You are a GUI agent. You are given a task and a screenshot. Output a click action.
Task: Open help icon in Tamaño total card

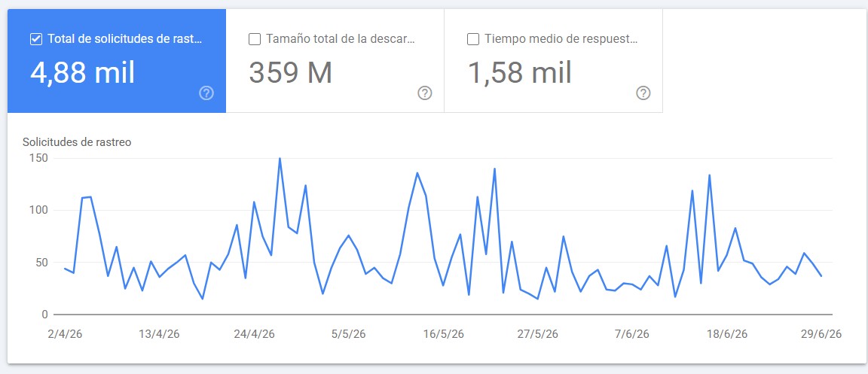[x=425, y=93]
